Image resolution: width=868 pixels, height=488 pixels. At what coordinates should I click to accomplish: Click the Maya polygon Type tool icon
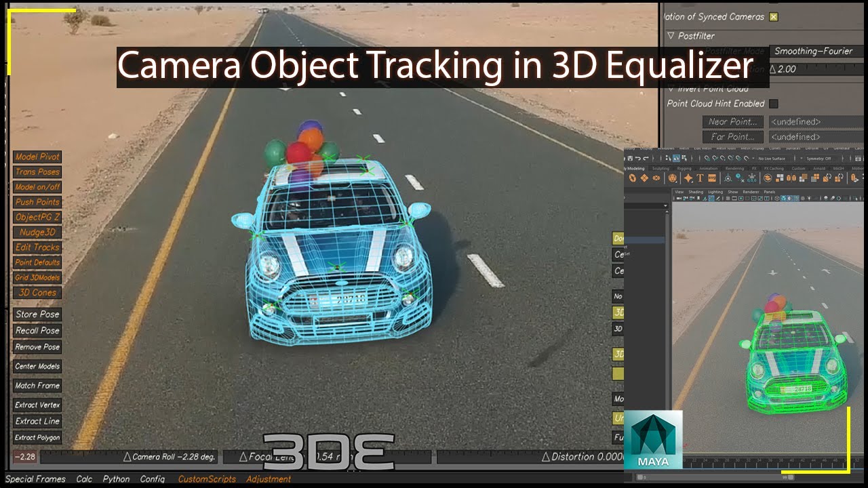[x=700, y=178]
